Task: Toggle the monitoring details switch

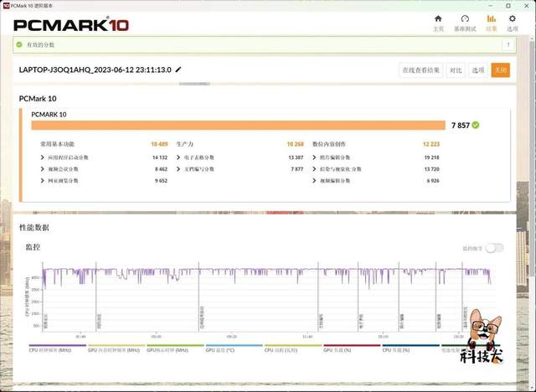Action: (x=495, y=247)
